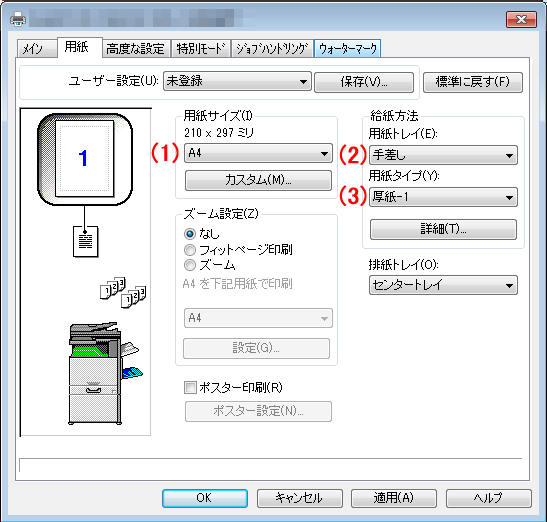547x522 pixels.
Task: Enable the ポスター印刷(R) checkbox
Action: click(190, 388)
